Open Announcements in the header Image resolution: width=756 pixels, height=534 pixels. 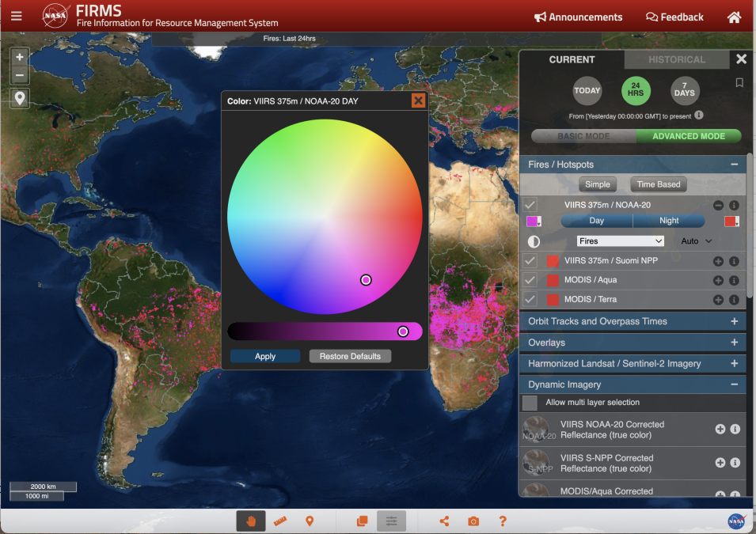(578, 17)
